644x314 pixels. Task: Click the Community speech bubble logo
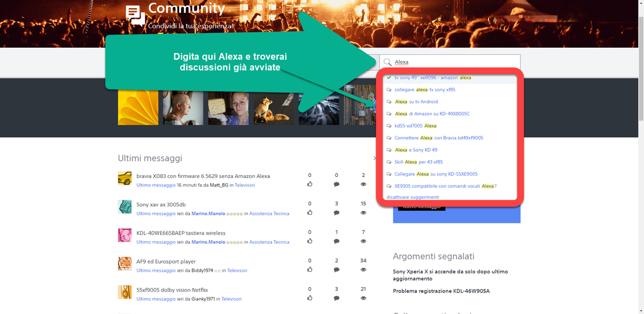click(x=135, y=16)
